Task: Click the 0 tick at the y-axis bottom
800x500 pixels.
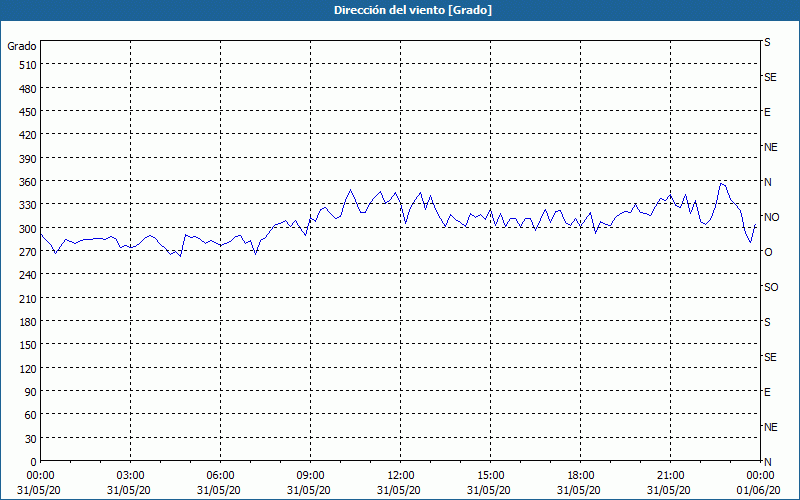Action: coord(32,462)
